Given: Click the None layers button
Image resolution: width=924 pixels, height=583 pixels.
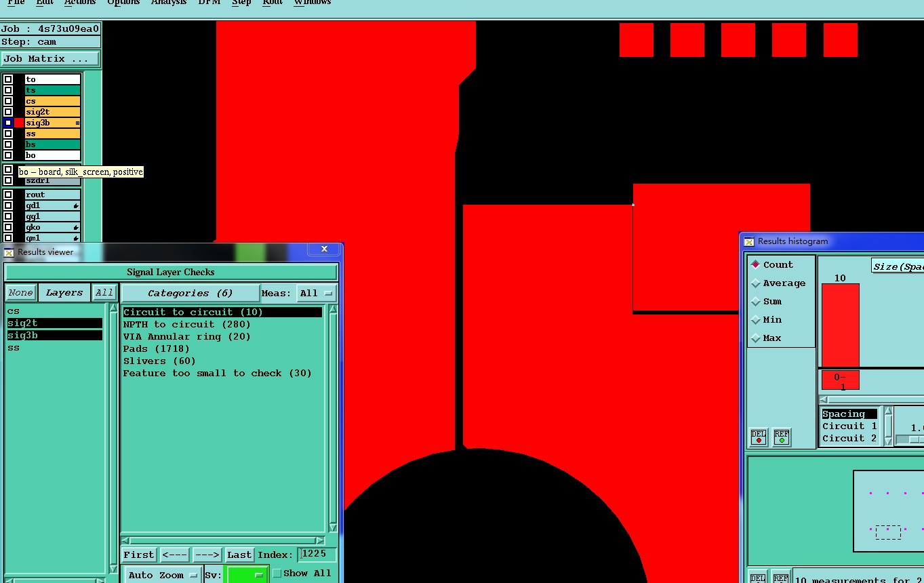Looking at the screenshot, I should pos(20,293).
